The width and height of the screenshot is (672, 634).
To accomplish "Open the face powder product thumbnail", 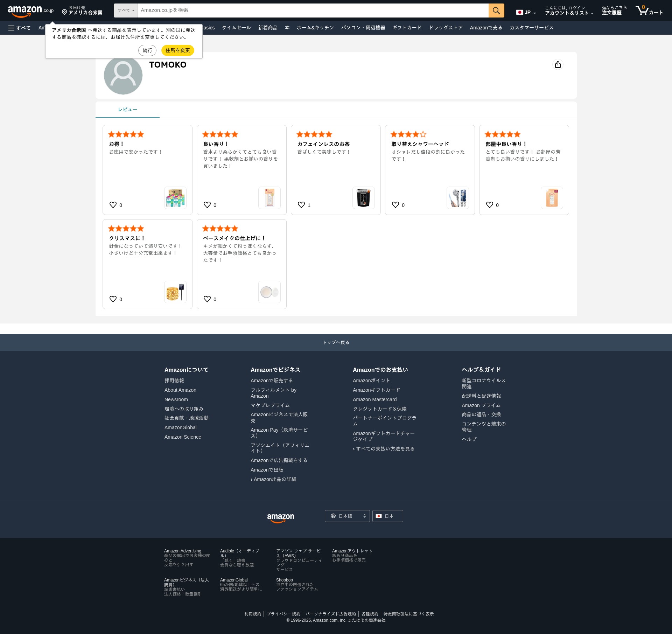I will (x=269, y=292).
